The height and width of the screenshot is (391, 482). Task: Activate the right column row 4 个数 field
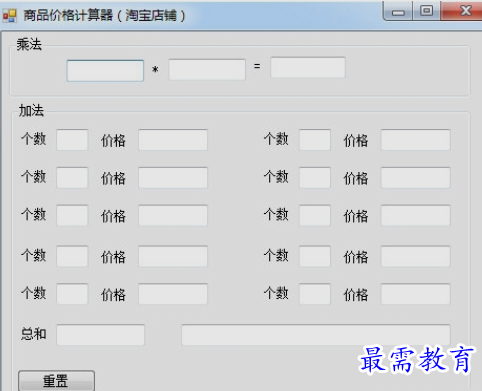point(315,256)
